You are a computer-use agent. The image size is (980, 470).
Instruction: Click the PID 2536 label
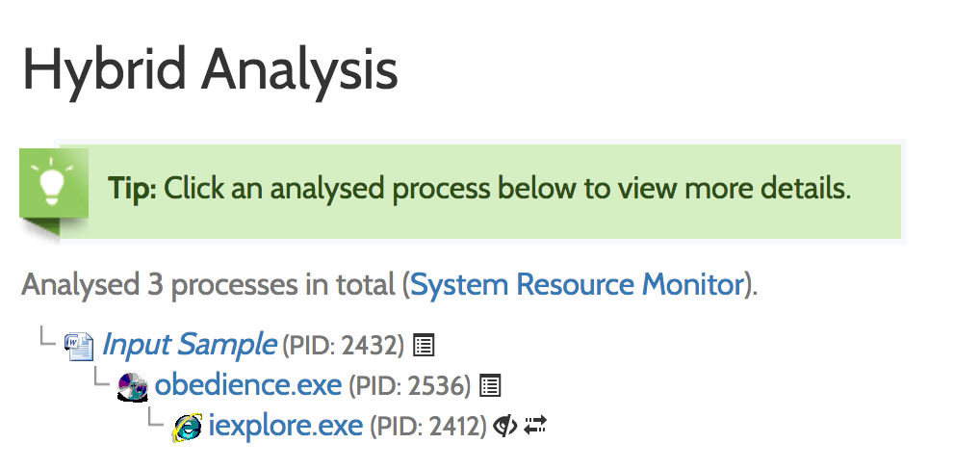(x=410, y=386)
